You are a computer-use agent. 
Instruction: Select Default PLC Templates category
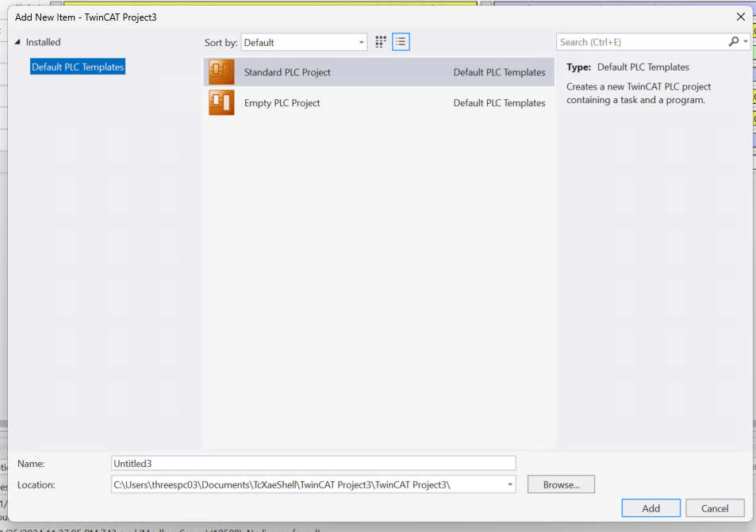point(78,67)
